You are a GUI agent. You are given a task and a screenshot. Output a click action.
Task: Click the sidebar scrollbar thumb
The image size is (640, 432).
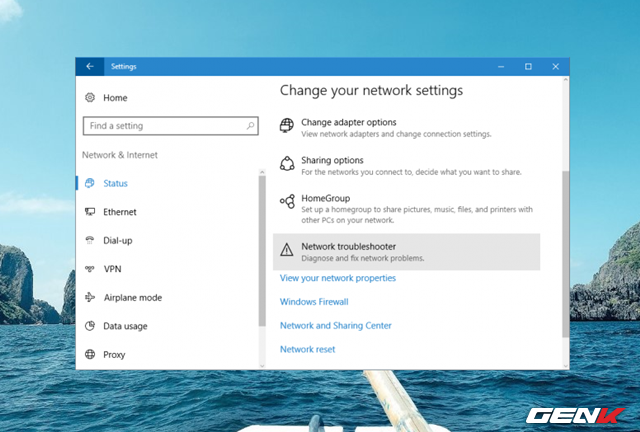tap(262, 251)
